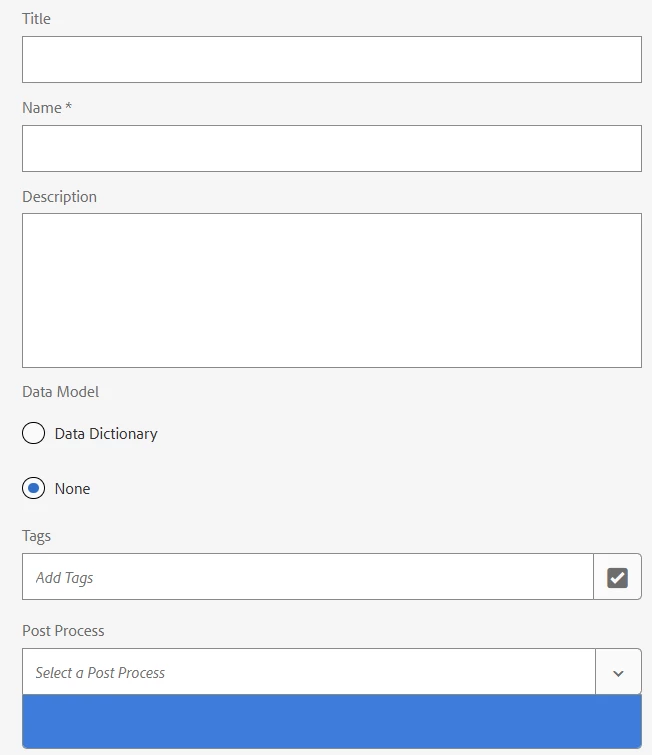
Task: Click the Post Process field label
Action: click(63, 631)
